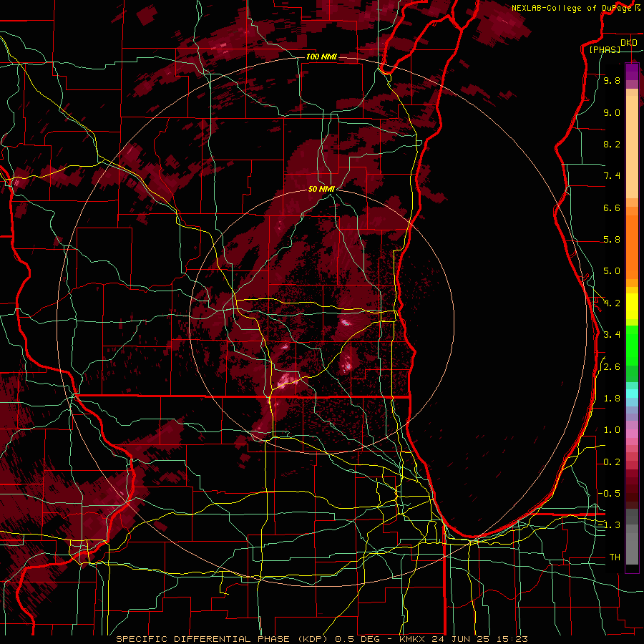The image size is (644, 644).
Task: Click the 5.0 value on the color scale
Action: coord(612,271)
